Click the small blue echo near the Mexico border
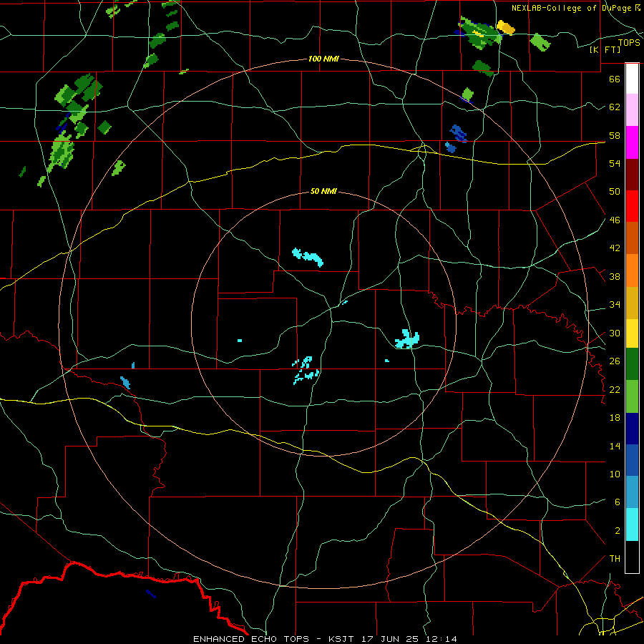The image size is (644, 644). 151,593
